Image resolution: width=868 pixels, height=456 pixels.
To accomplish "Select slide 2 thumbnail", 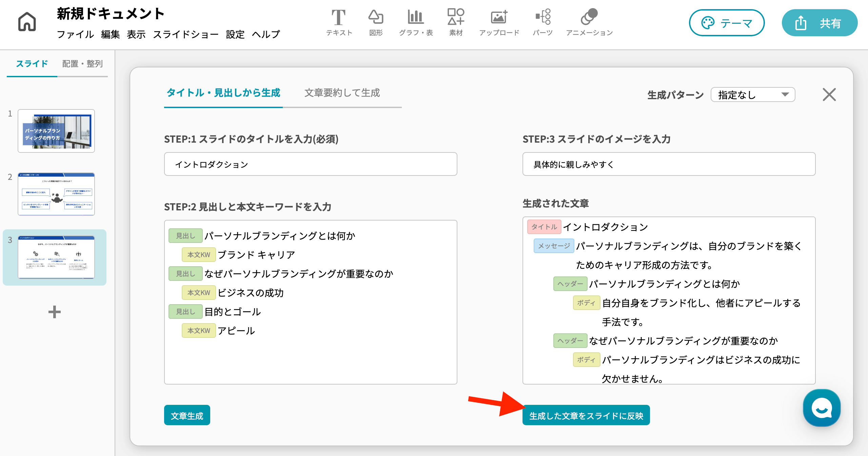I will tap(56, 194).
